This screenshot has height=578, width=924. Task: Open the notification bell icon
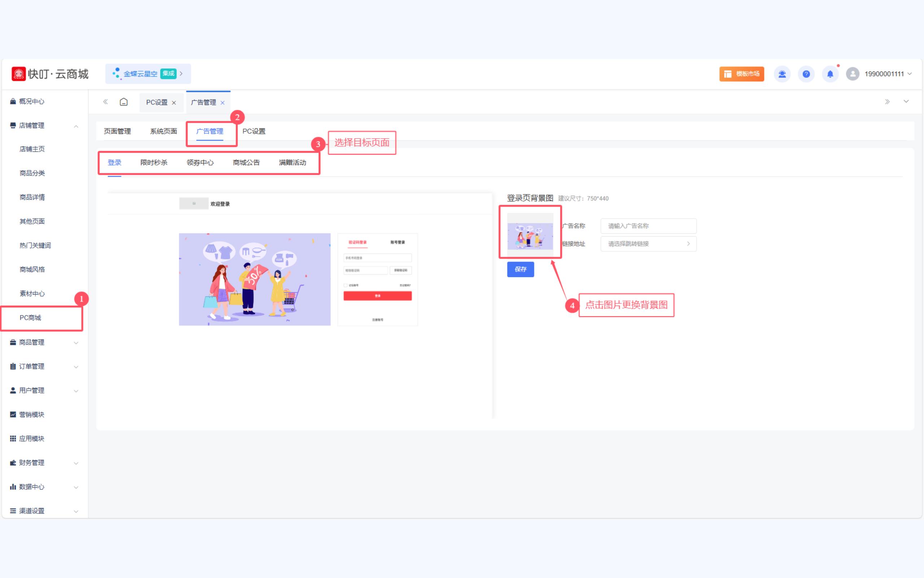click(830, 74)
